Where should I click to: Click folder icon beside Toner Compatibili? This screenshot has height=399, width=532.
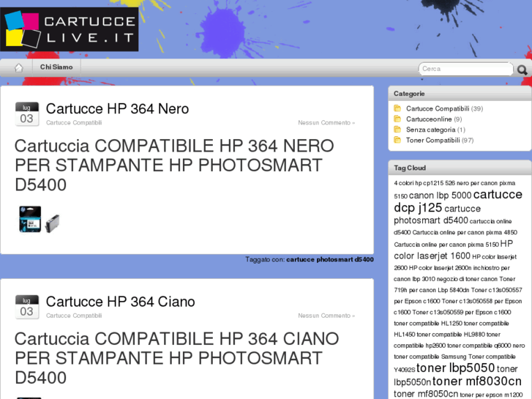(397, 140)
